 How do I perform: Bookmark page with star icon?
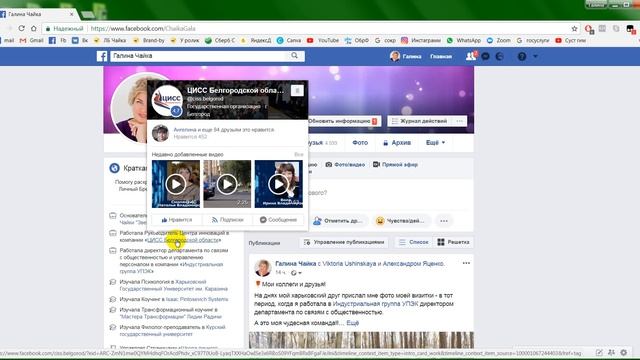pyautogui.click(x=574, y=29)
